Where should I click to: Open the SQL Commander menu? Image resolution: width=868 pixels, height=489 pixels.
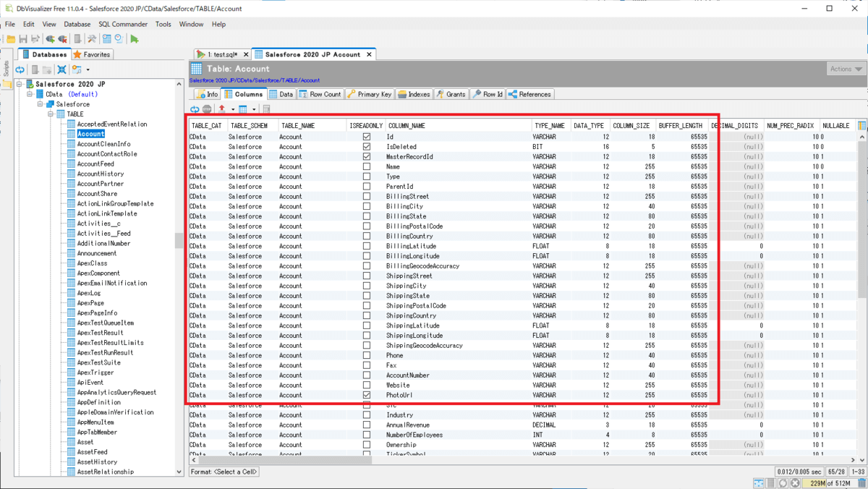[123, 24]
